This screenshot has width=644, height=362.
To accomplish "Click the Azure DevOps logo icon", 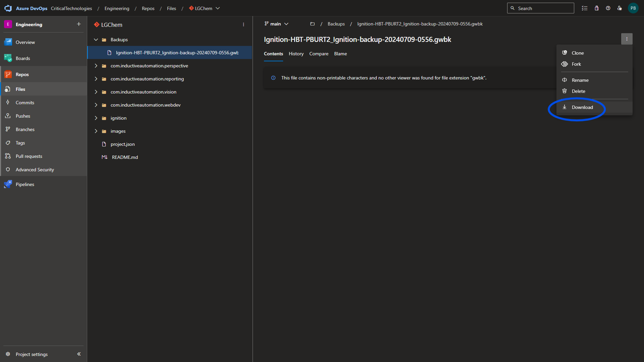I will pyautogui.click(x=8, y=8).
